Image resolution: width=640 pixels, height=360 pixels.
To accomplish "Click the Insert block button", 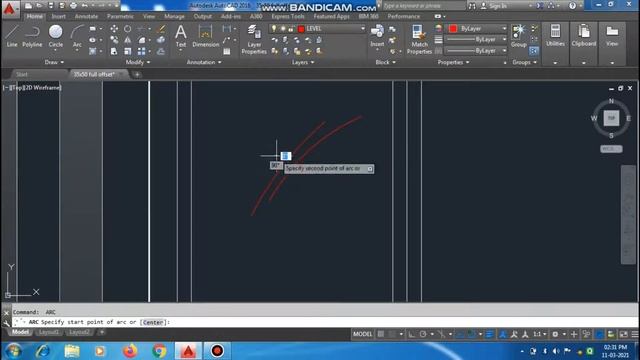I will tap(377, 36).
